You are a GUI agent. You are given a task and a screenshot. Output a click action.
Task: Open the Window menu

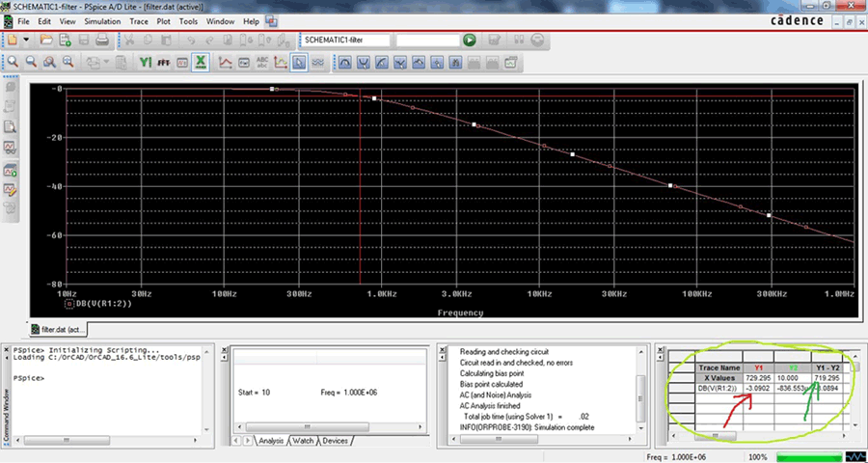click(220, 21)
